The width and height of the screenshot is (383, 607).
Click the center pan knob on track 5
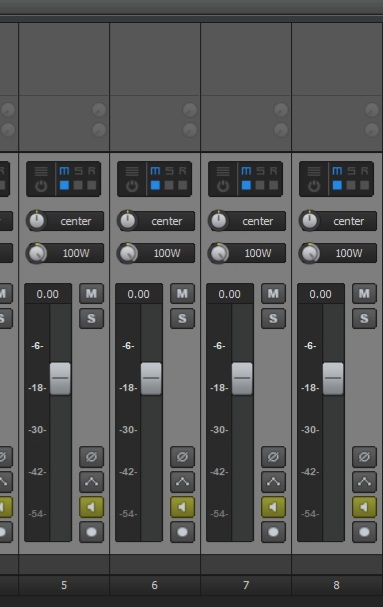click(x=37, y=221)
